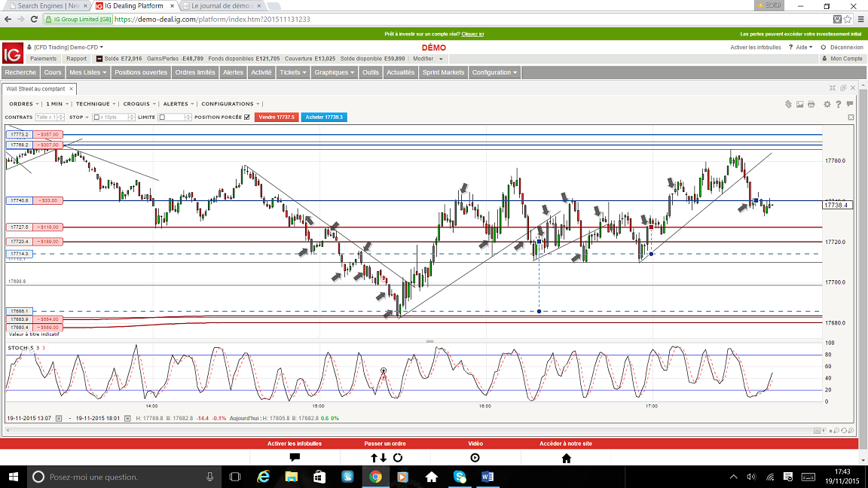The width and height of the screenshot is (868, 488).
Task: Expand the CFD Trading Demo-CFD account selector
Action: tap(68, 47)
